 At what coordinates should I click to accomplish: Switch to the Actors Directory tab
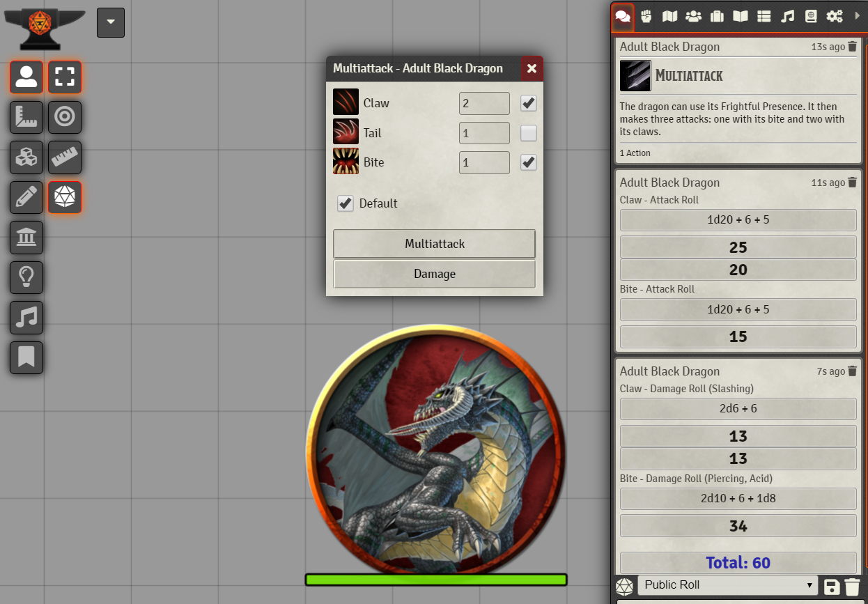pyautogui.click(x=693, y=16)
